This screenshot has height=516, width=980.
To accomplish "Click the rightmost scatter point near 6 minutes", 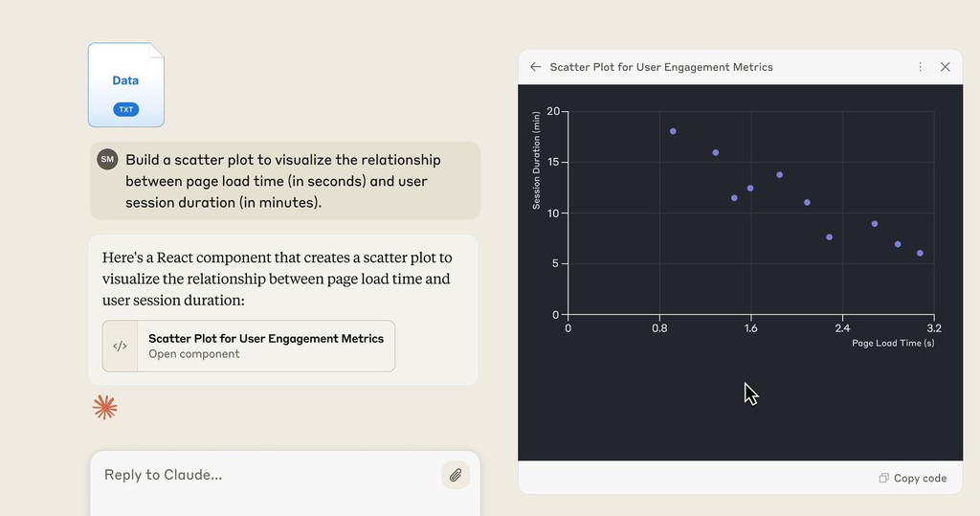I will point(920,254).
